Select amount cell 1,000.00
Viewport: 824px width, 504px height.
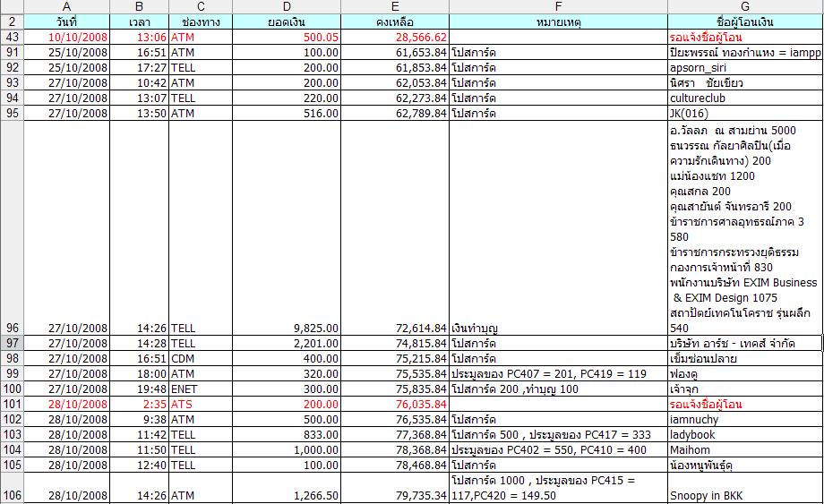[x=287, y=450]
